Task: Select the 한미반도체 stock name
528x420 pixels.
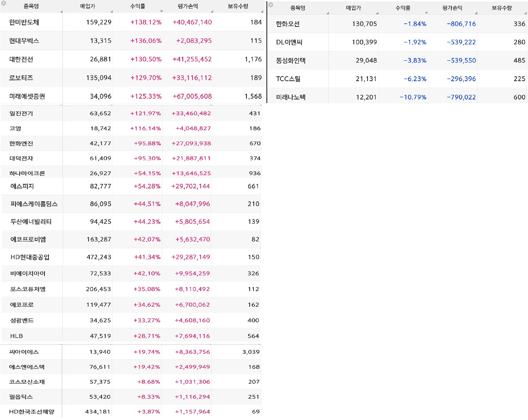Action: 24,22
